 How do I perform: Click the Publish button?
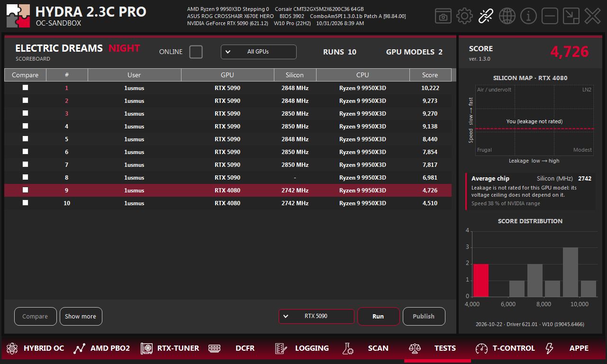point(424,317)
